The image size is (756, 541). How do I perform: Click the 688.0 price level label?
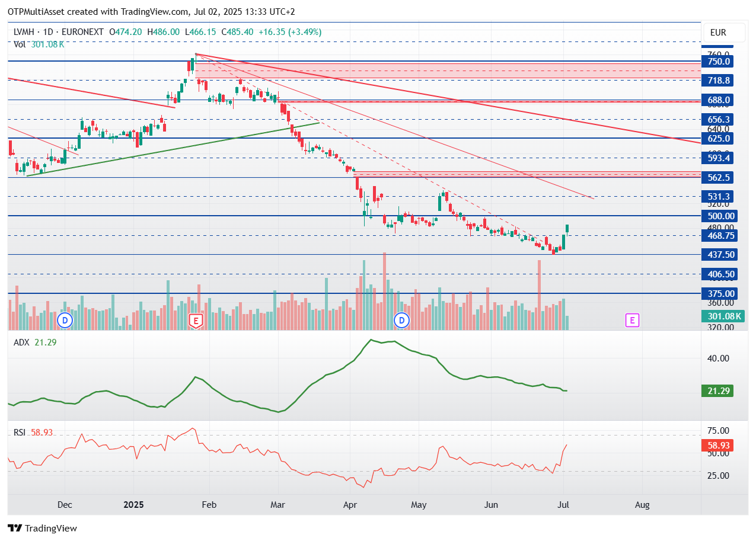click(717, 100)
